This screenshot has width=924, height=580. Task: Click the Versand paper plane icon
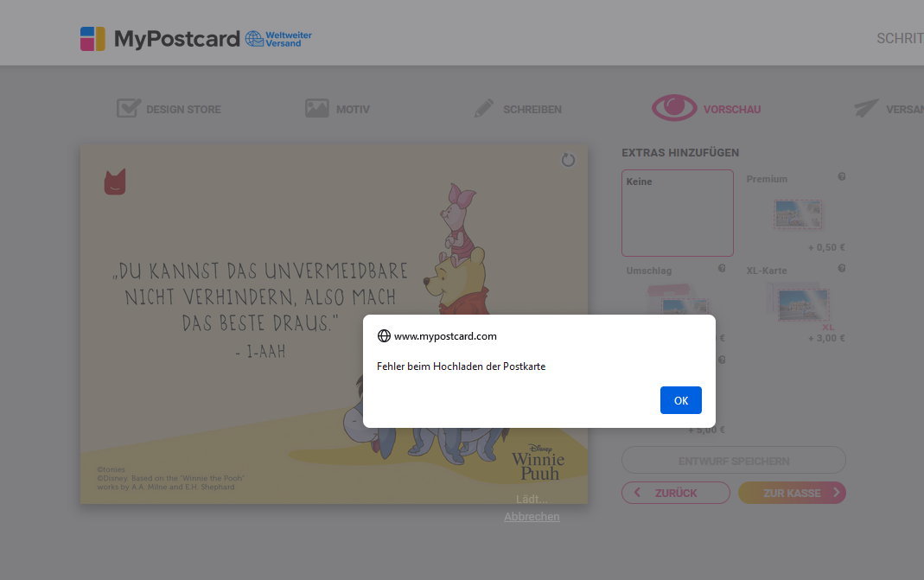tap(866, 108)
